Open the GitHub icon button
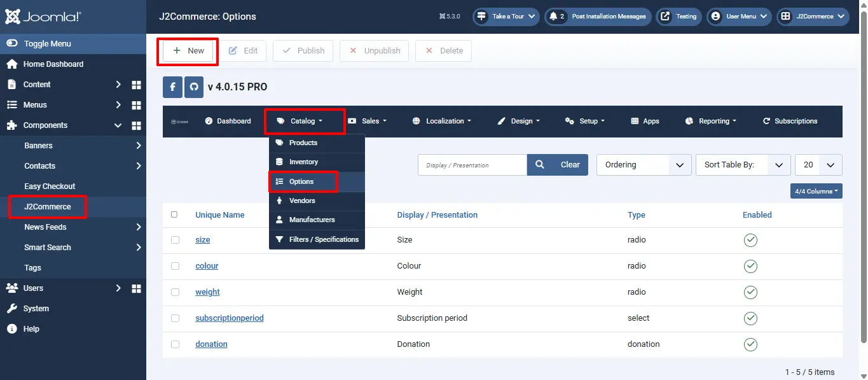Image resolution: width=868 pixels, height=380 pixels. 195,87
